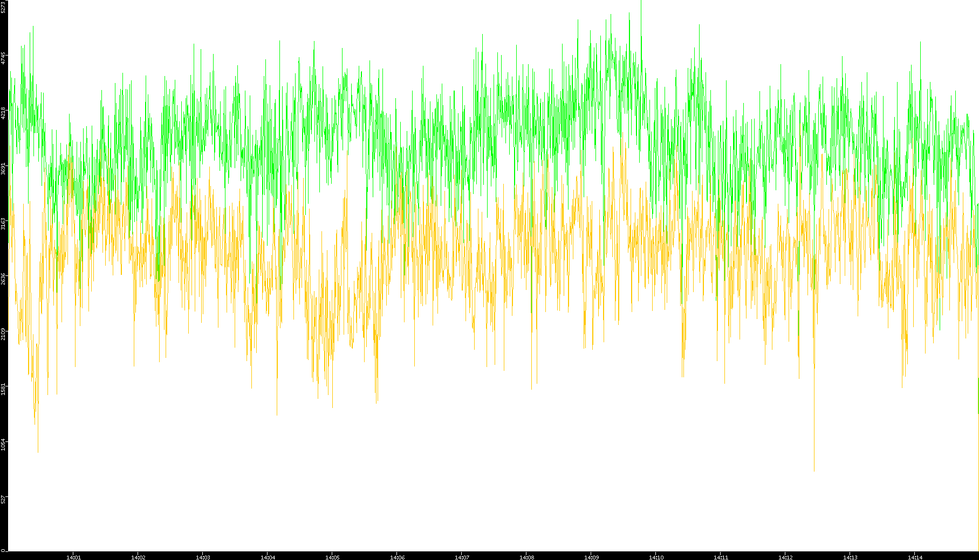Click the 1581 y-axis value label

click(4, 389)
